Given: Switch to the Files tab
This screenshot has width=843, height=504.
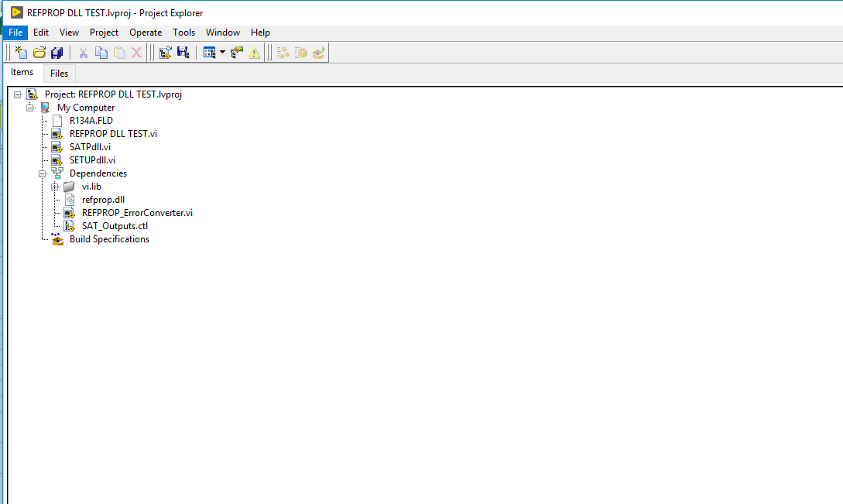Looking at the screenshot, I should [59, 73].
